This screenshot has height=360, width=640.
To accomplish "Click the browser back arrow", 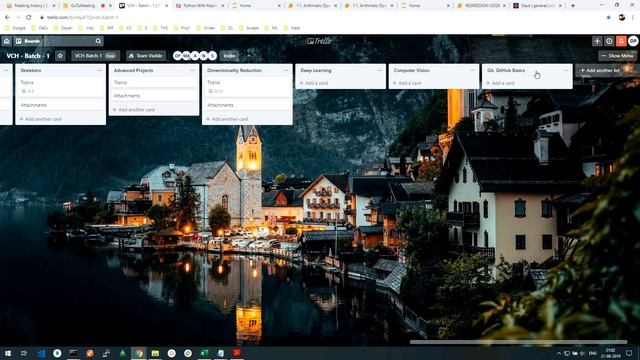I will [7, 18].
